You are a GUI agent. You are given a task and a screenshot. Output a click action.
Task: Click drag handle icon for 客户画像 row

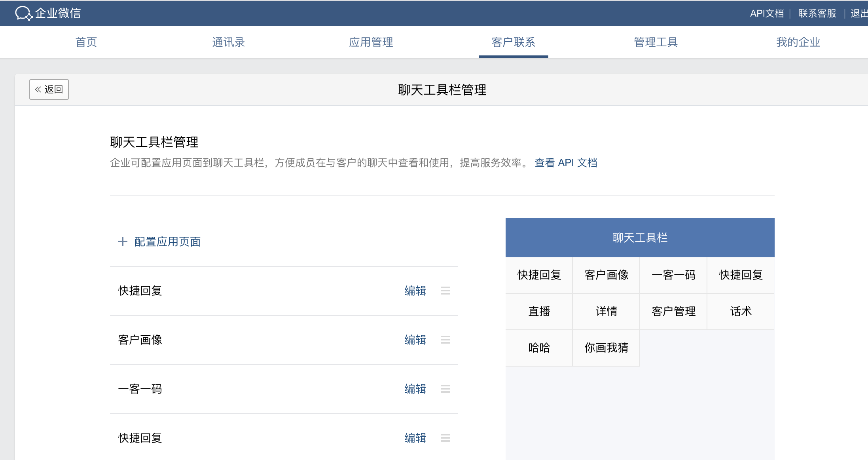(x=445, y=340)
